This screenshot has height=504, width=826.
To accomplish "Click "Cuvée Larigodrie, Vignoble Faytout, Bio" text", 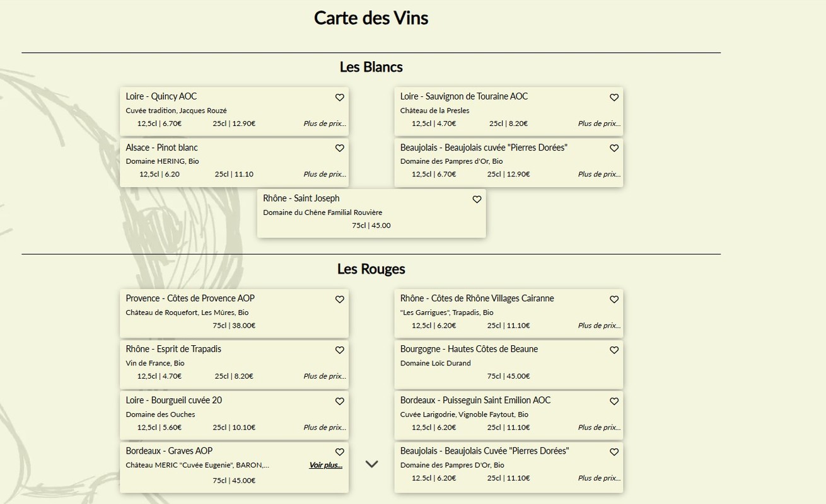I will coord(465,415).
